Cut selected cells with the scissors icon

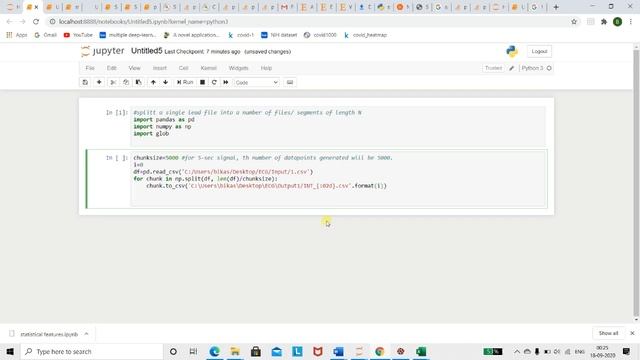click(113, 82)
